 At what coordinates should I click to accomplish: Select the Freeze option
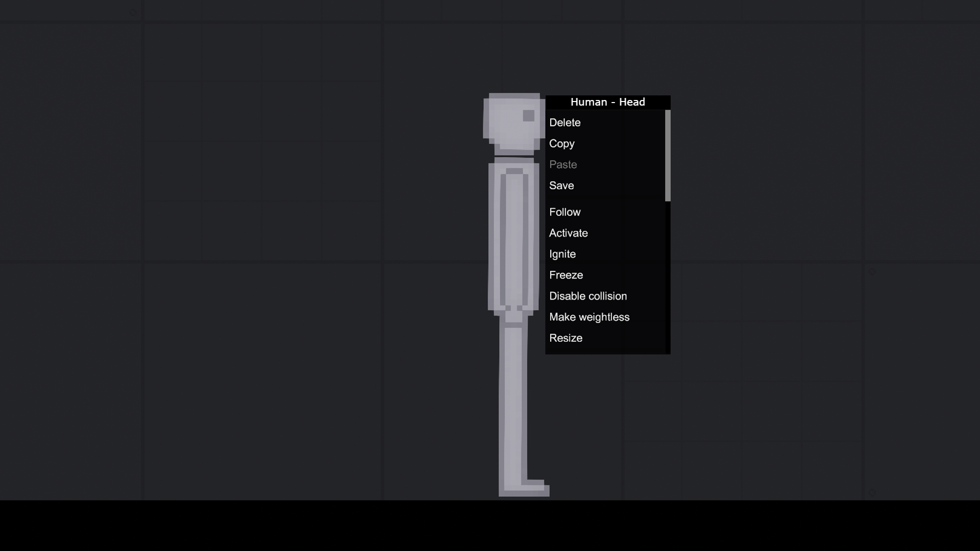point(605,274)
